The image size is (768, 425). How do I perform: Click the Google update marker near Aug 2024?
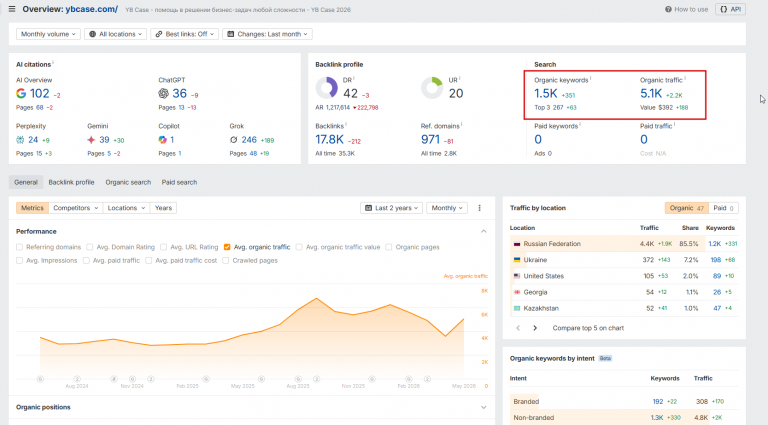(77, 379)
